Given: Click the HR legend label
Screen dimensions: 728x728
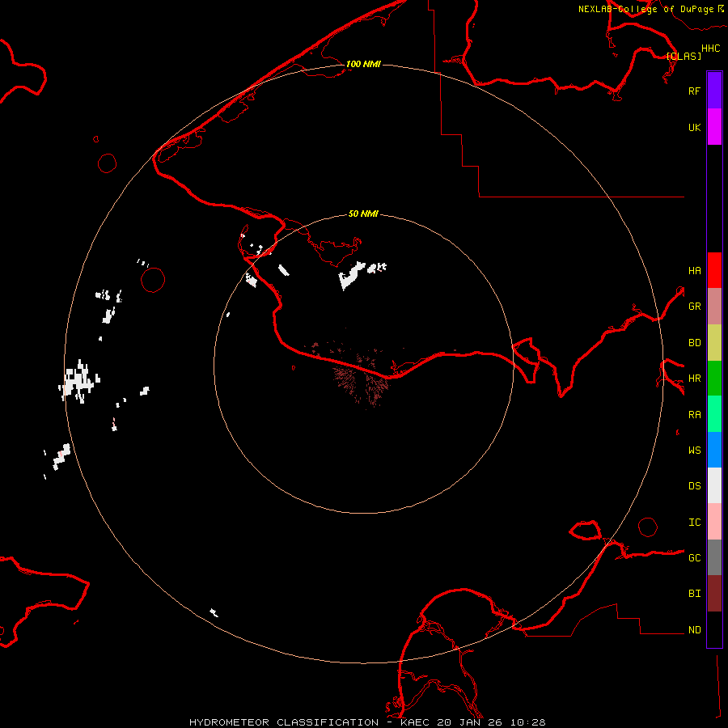Looking at the screenshot, I should pyautogui.click(x=694, y=379).
